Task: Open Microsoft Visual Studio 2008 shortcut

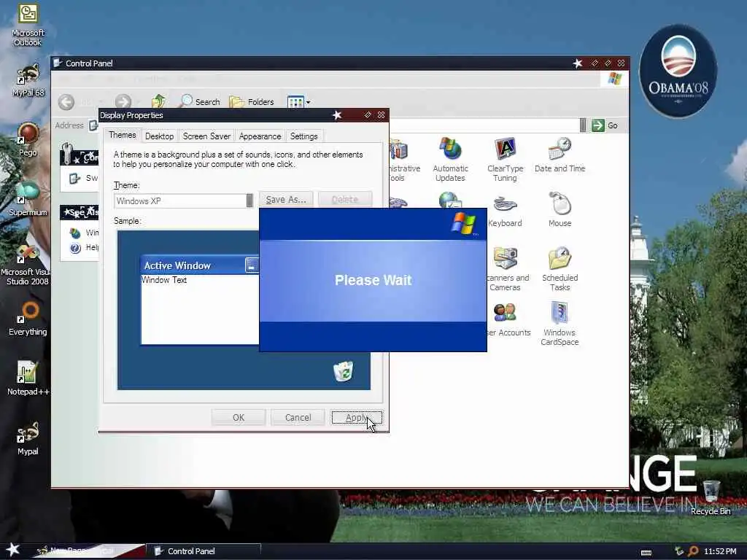Action: (25, 264)
